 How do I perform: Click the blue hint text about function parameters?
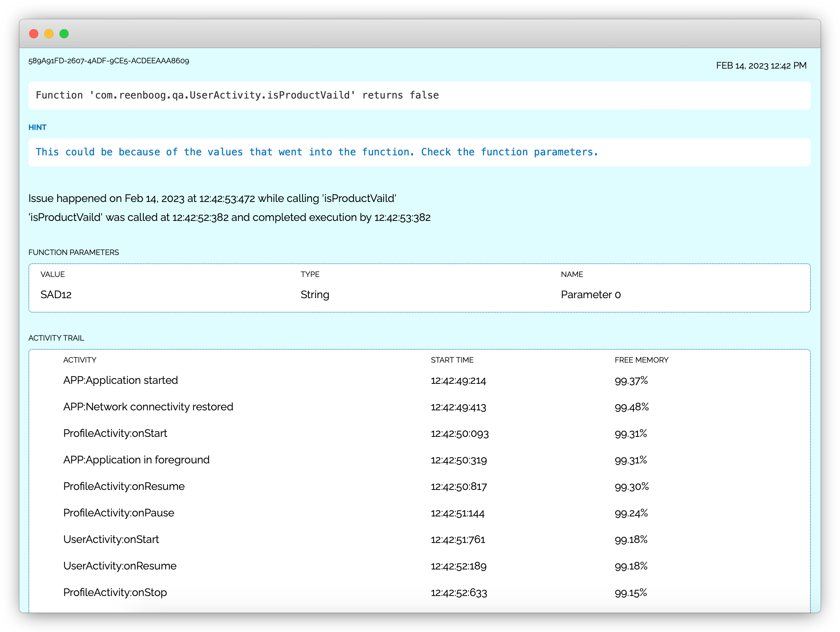click(317, 152)
